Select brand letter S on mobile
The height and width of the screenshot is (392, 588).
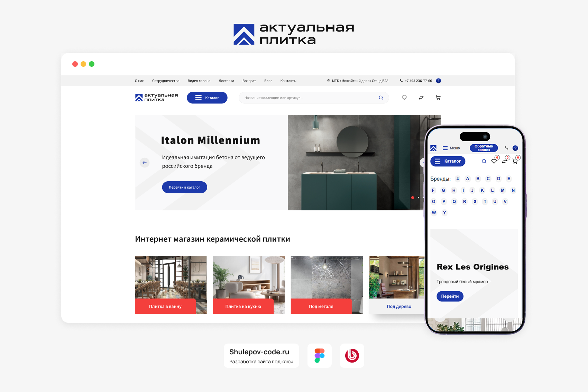tap(475, 202)
